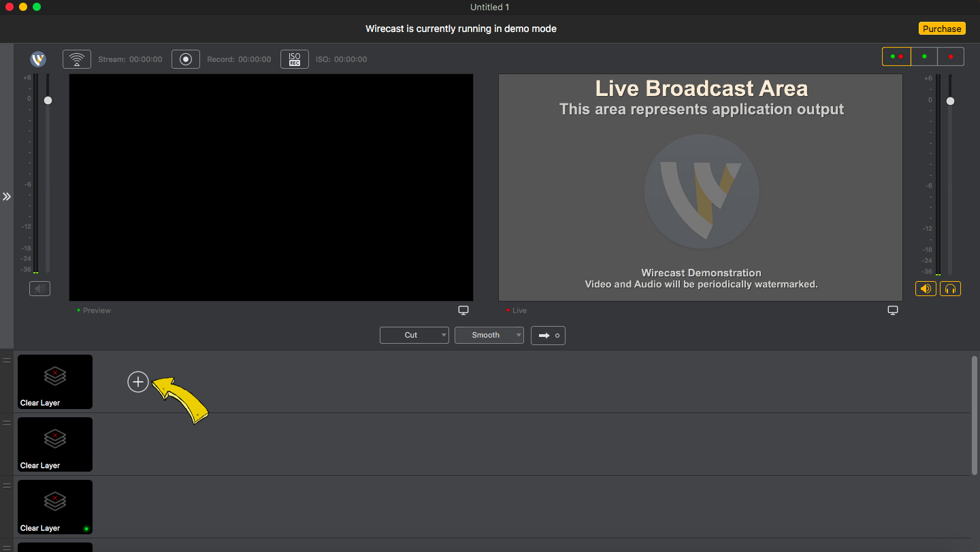The height and width of the screenshot is (552, 980).
Task: Select the preview-and-live dual layout button
Action: [896, 56]
